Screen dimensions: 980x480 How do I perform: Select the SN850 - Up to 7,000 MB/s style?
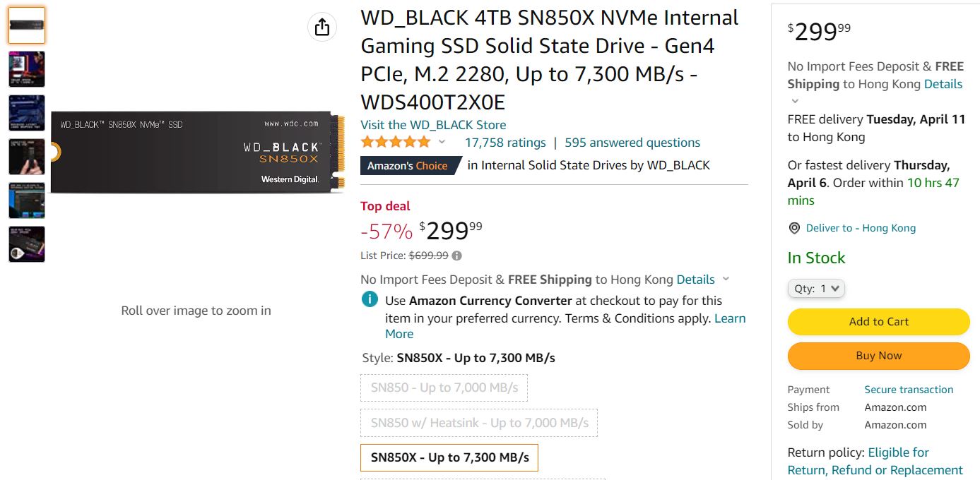click(444, 388)
